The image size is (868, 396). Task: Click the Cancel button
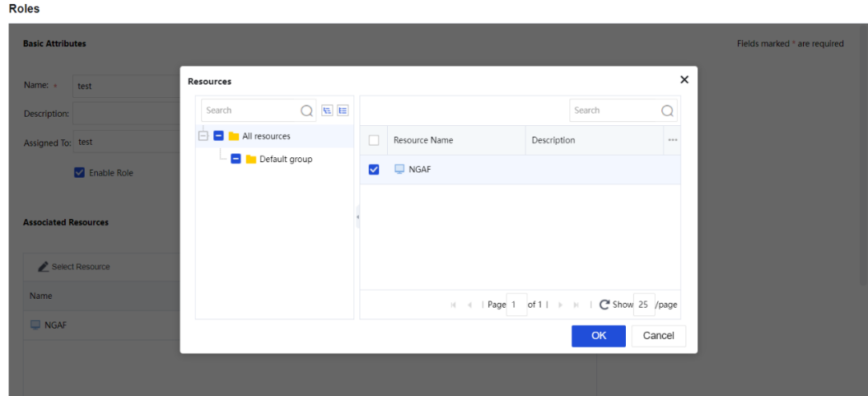click(x=658, y=336)
